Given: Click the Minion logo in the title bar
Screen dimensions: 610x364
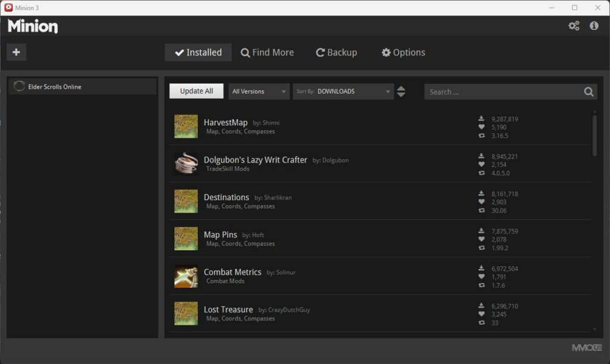Looking at the screenshot, I should click(33, 26).
